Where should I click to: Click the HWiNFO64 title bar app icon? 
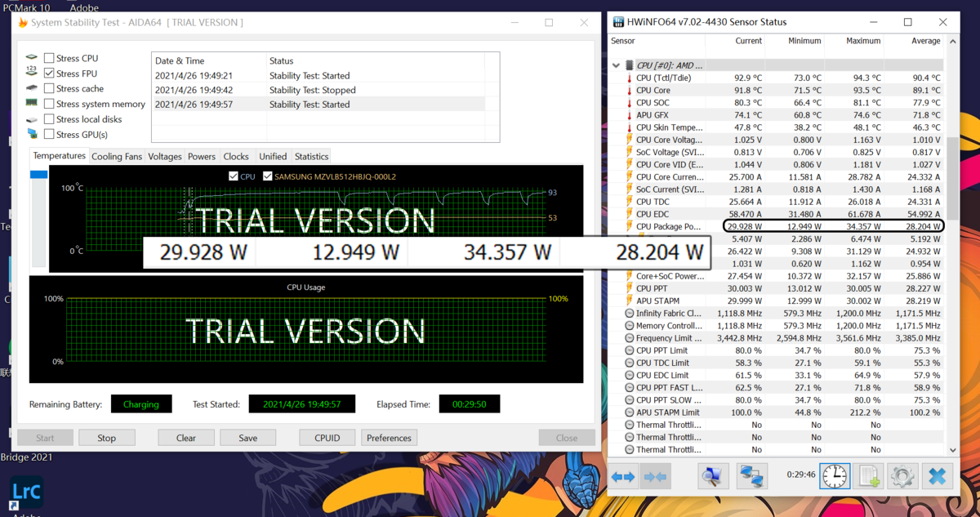coord(619,22)
